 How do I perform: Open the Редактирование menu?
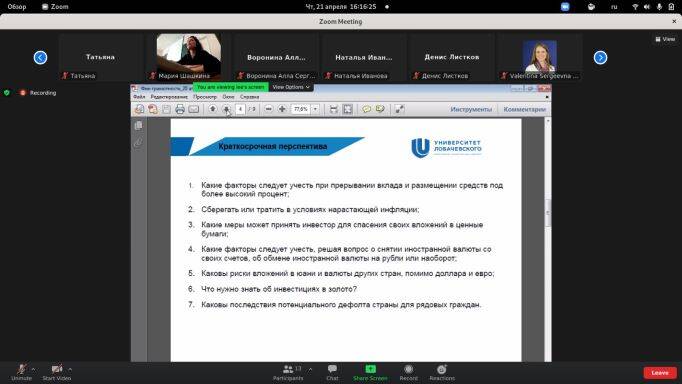pyautogui.click(x=169, y=97)
